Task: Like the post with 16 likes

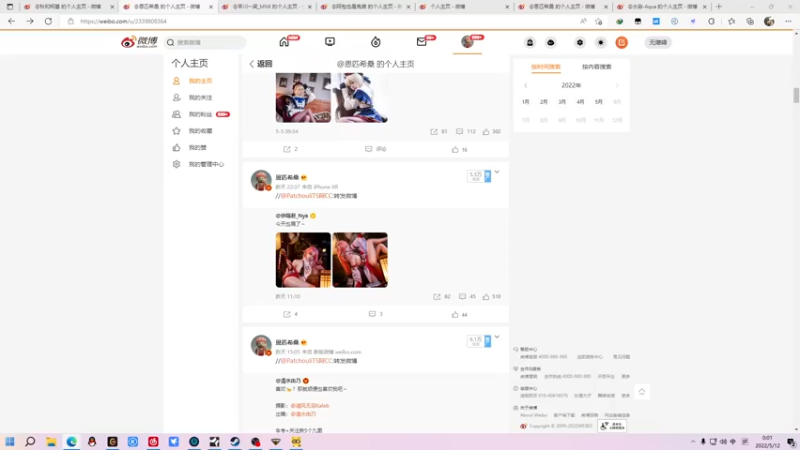Action: 460,149
